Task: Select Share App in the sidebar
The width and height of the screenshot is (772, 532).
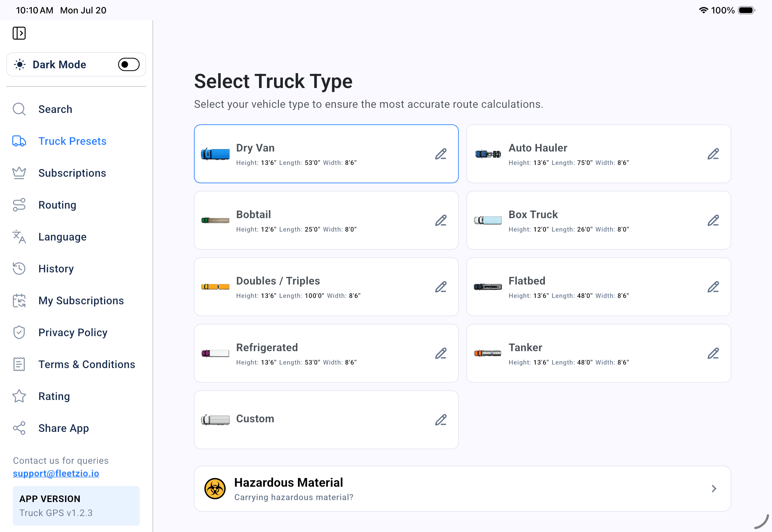Action: (76, 428)
